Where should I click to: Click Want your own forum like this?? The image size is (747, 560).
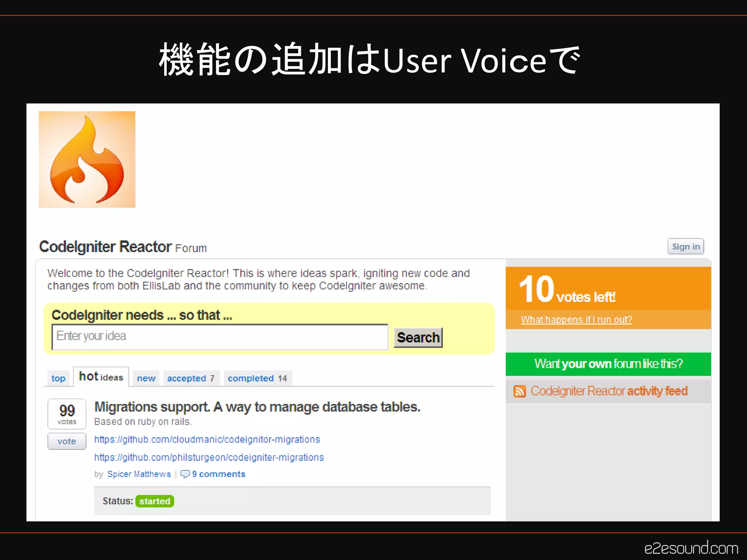608,364
